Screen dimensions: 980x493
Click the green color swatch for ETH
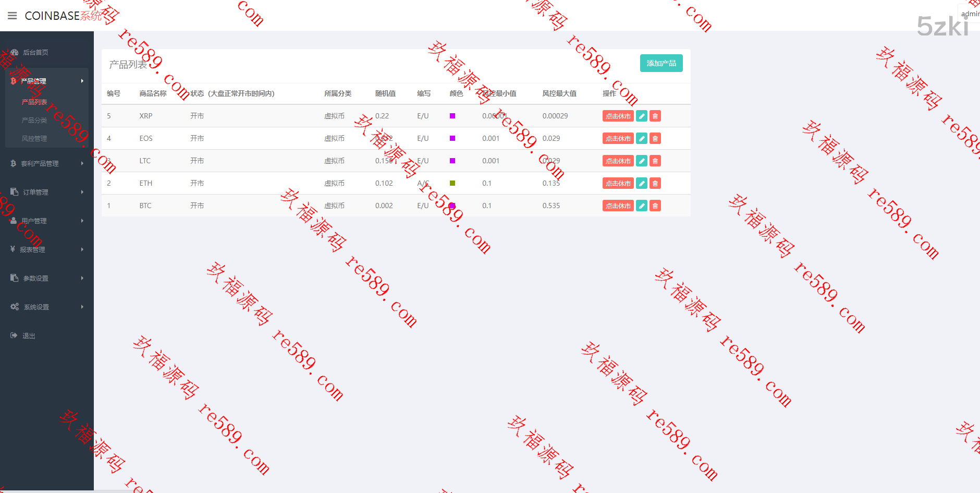(x=452, y=183)
